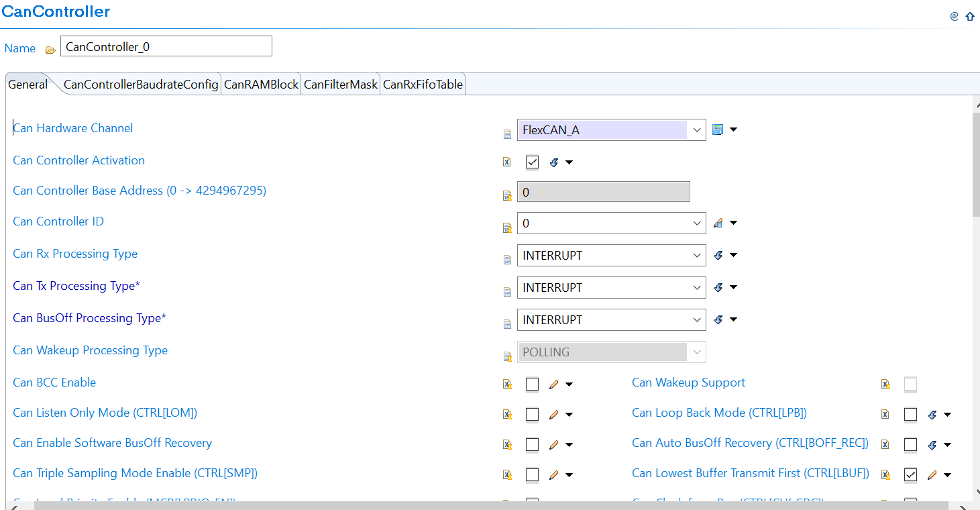
Task: Click the pencil icon beside Can BCC Enable
Action: click(553, 385)
